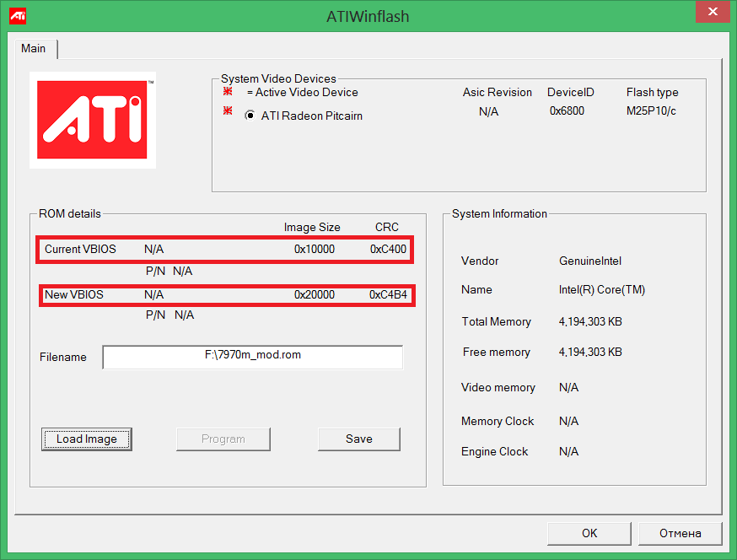Click the New VBIOS CRC 0xC4B4
Viewport: 737px width, 560px height.
(x=388, y=295)
